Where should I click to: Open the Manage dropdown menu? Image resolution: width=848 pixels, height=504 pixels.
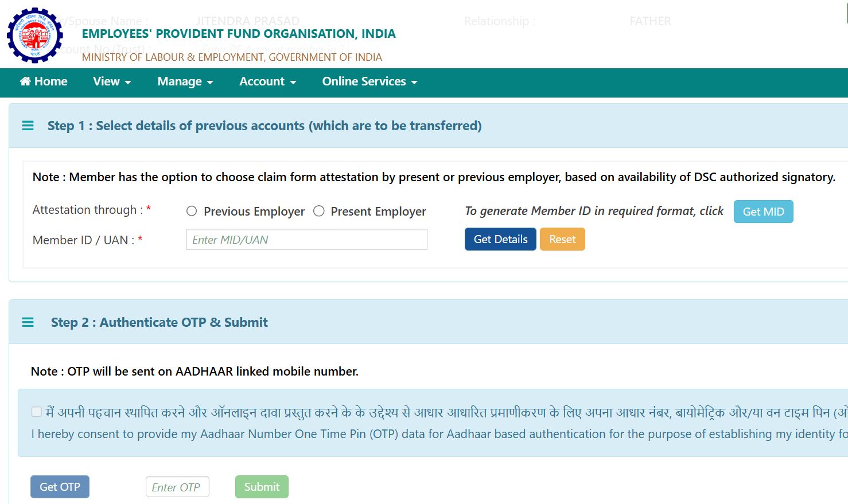pyautogui.click(x=185, y=81)
